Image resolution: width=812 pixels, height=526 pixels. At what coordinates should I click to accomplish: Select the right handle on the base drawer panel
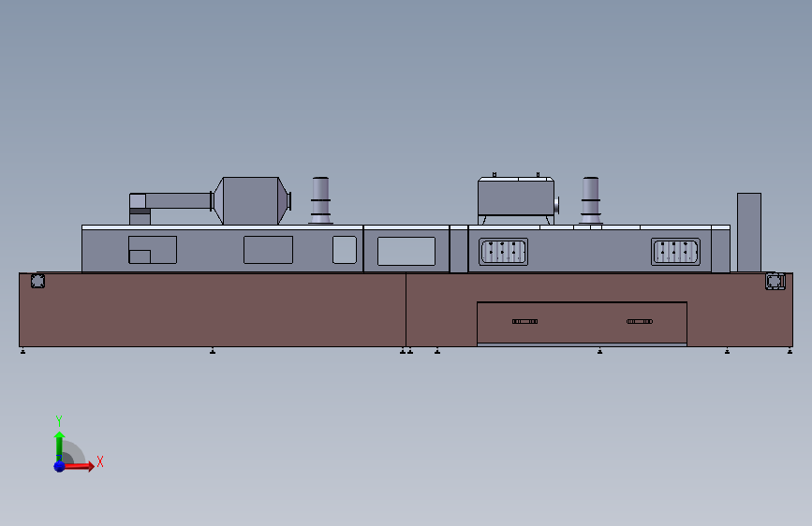tap(640, 322)
